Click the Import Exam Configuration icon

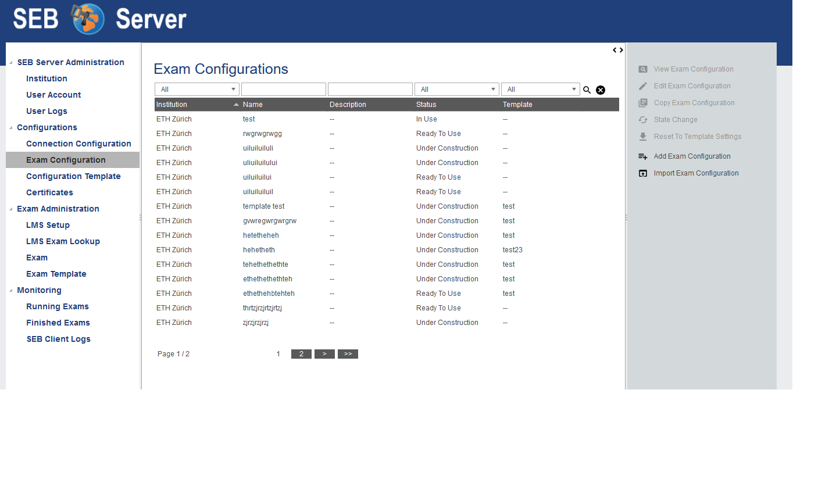click(x=642, y=173)
